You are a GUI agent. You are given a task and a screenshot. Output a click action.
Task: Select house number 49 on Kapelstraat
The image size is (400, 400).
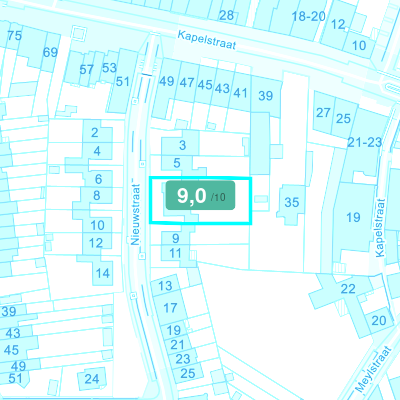point(166,81)
